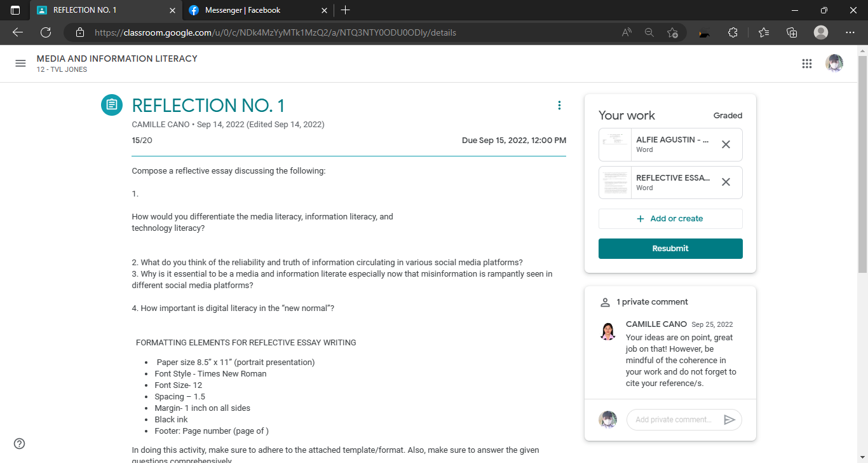Open the Read aloud icon in address bar
868x463 pixels.
point(627,32)
